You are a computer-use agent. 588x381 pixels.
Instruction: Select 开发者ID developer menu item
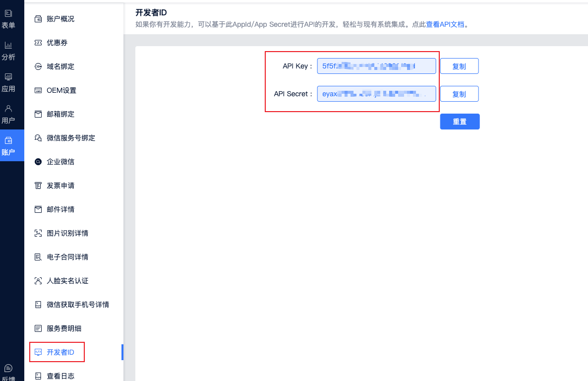(x=60, y=352)
